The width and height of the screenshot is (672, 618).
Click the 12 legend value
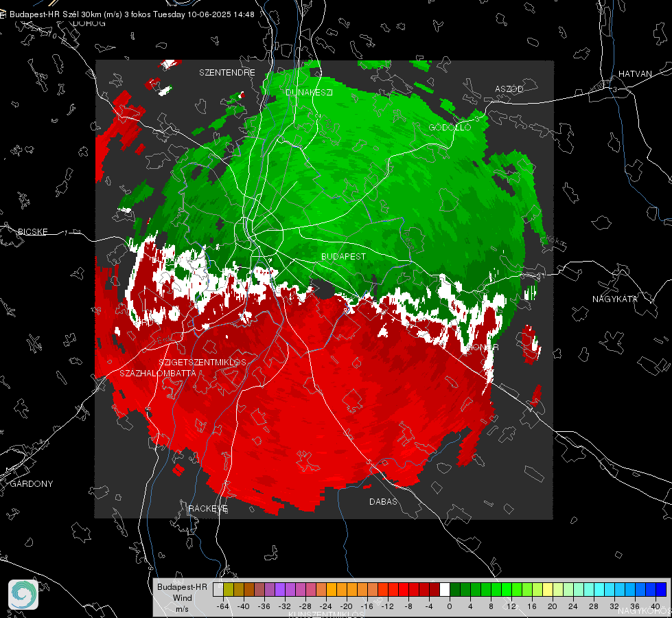pos(511,606)
